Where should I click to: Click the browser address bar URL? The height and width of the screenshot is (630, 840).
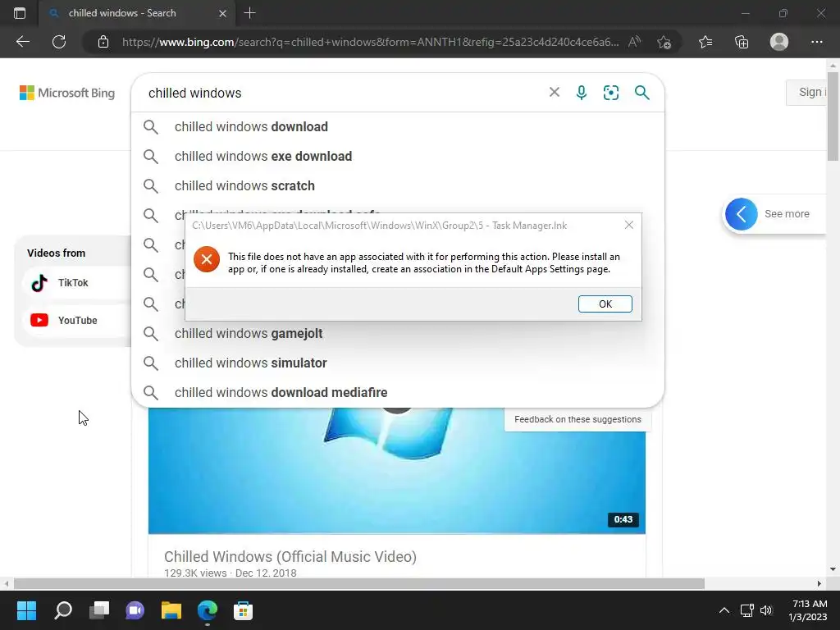tap(370, 42)
